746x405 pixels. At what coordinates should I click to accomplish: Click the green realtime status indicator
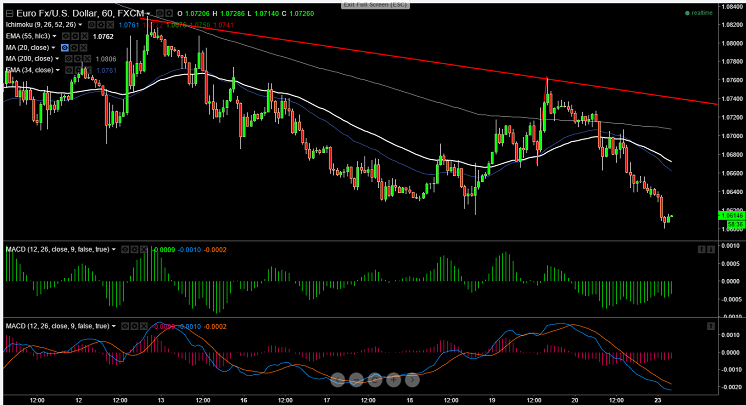(x=698, y=13)
